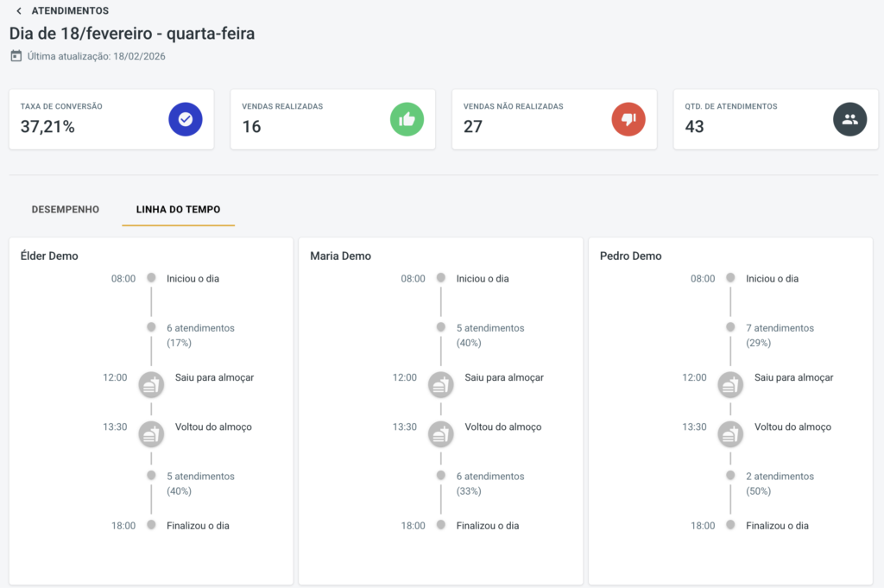Switch to the Desempenho tab
Screen dimensions: 884x588
click(x=66, y=209)
